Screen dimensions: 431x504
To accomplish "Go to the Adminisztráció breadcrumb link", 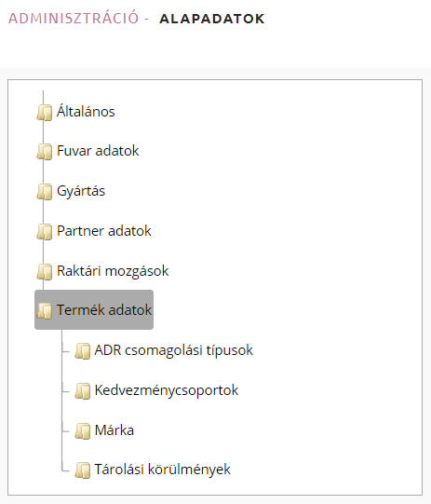I will pos(74,19).
